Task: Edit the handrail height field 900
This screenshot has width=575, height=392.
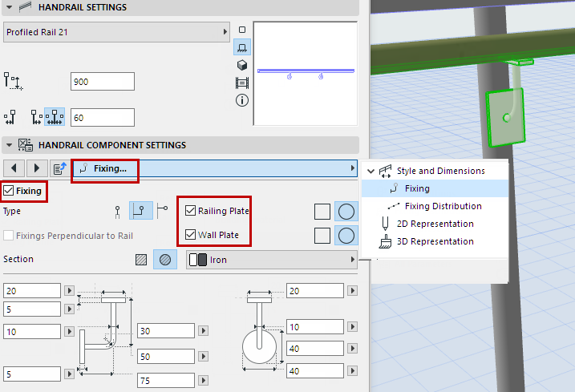Action: (x=103, y=82)
